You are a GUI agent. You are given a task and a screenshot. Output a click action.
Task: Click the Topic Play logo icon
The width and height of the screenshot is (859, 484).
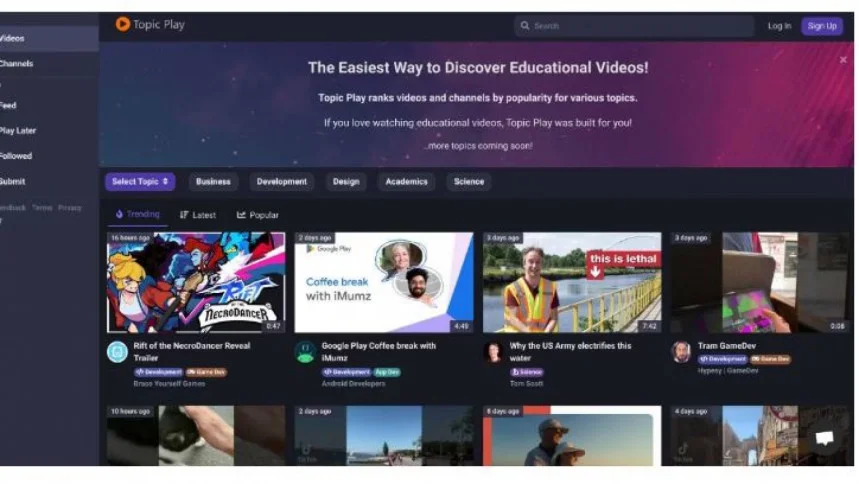coord(123,24)
